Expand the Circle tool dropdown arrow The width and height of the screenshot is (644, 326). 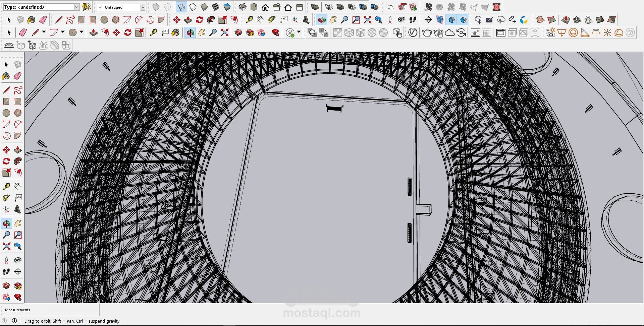click(x=82, y=32)
